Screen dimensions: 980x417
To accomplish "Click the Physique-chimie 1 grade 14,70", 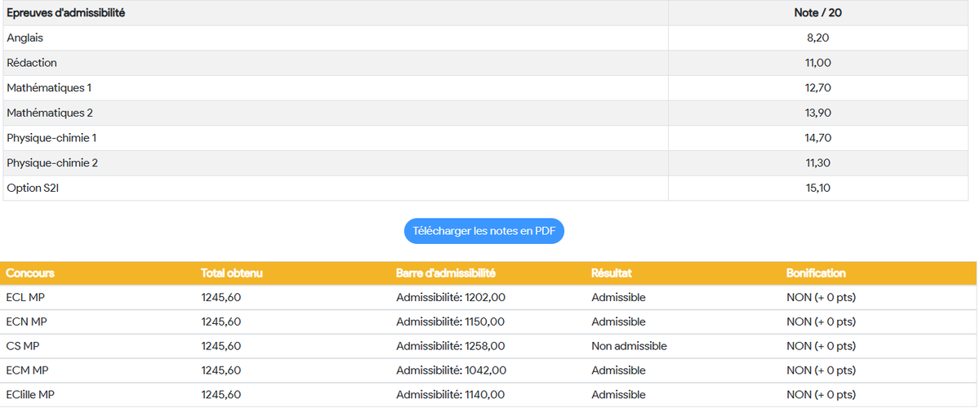I will (x=817, y=138).
